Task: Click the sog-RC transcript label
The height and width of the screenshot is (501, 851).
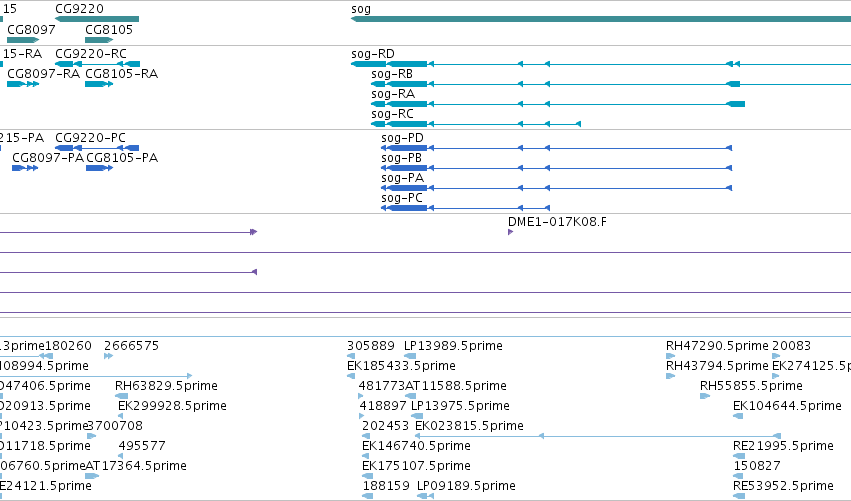Action: click(x=392, y=114)
